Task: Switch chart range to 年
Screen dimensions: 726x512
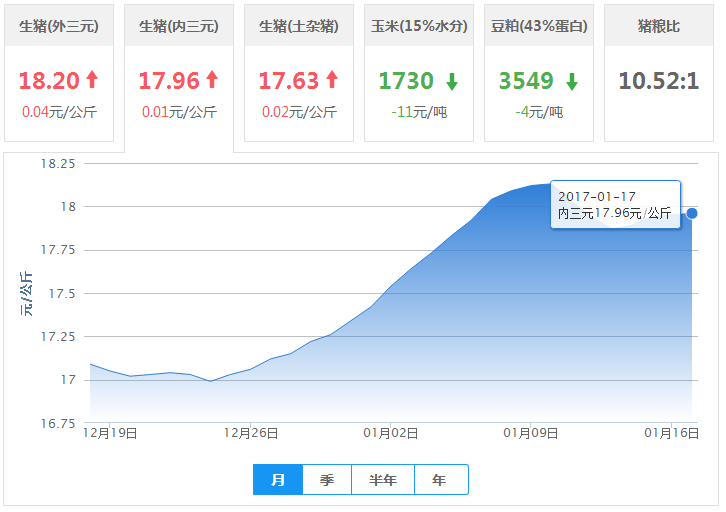Action: tap(440, 480)
